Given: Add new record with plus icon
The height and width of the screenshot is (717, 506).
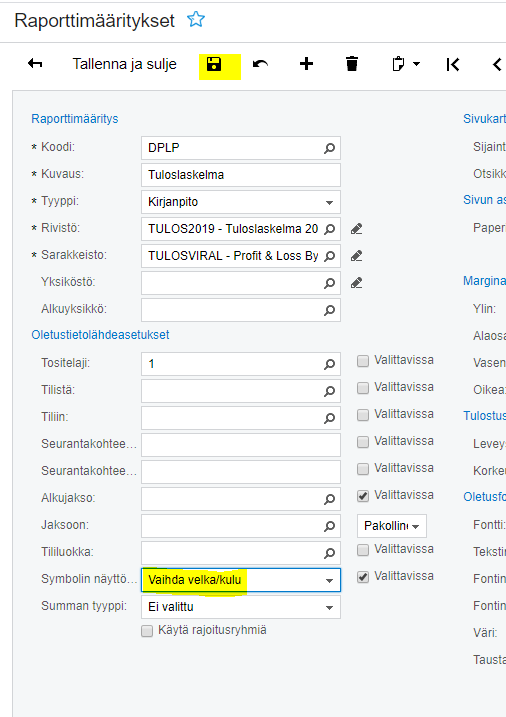Looking at the screenshot, I should (x=306, y=64).
